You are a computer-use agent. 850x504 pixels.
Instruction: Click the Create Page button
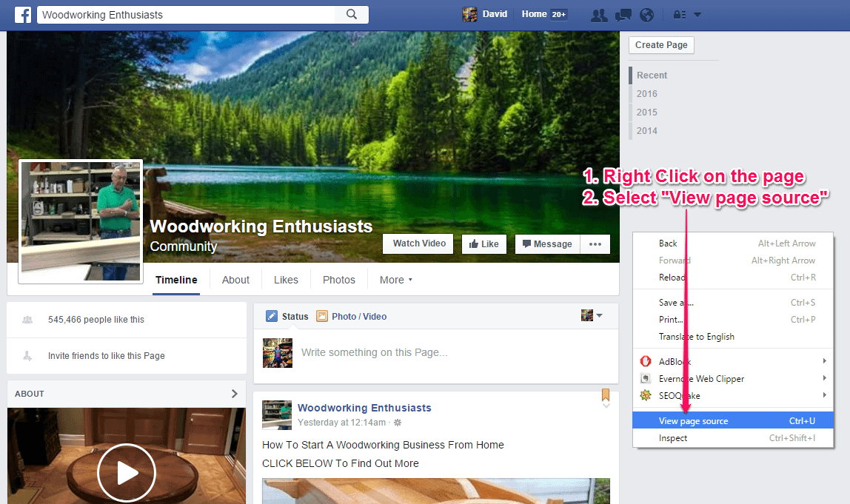pyautogui.click(x=661, y=45)
